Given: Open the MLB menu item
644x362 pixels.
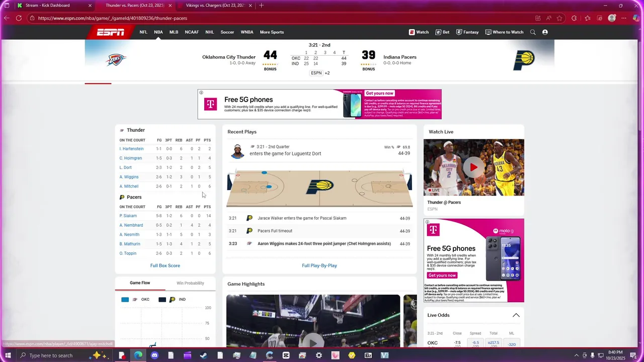Looking at the screenshot, I should pyautogui.click(x=174, y=32).
